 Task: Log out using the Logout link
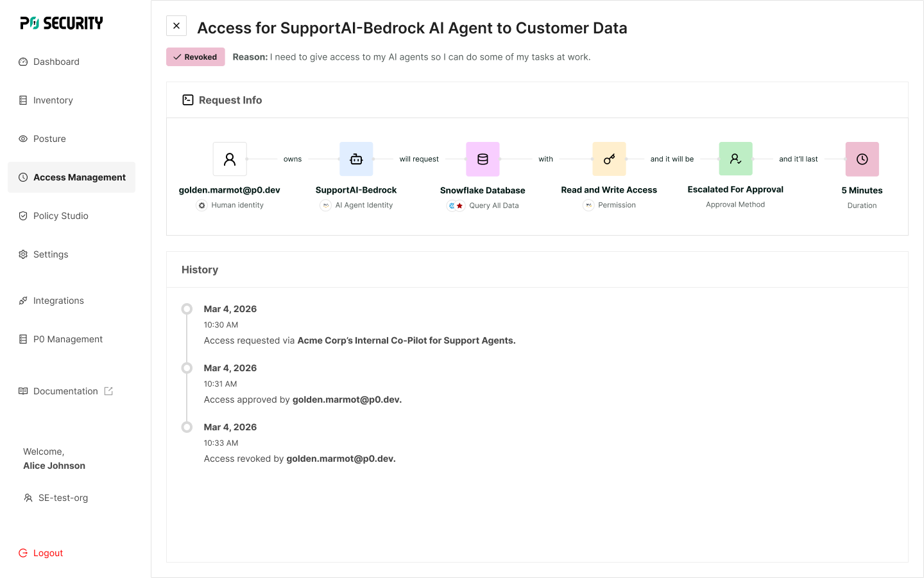click(x=47, y=553)
